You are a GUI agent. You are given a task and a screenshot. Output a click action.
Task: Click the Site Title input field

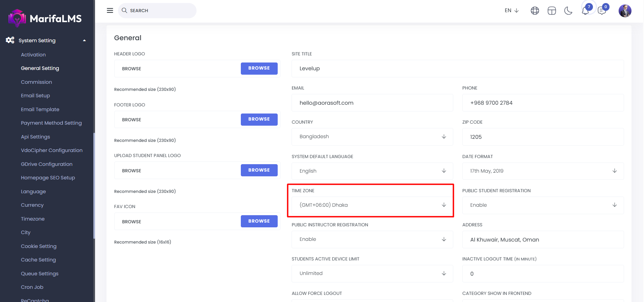457,69
